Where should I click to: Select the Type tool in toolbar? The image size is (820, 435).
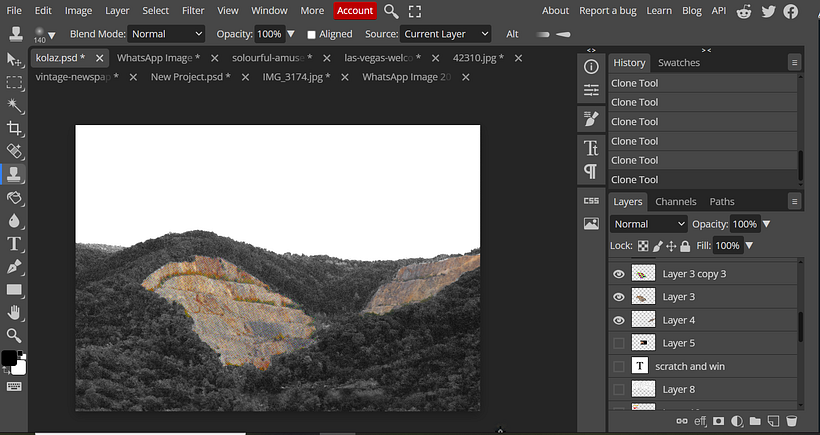click(14, 244)
